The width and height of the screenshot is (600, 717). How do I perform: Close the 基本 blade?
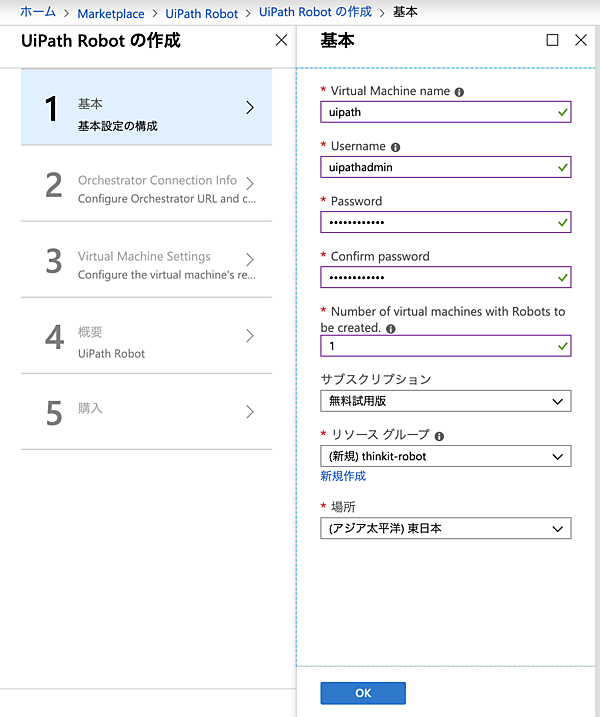click(580, 40)
